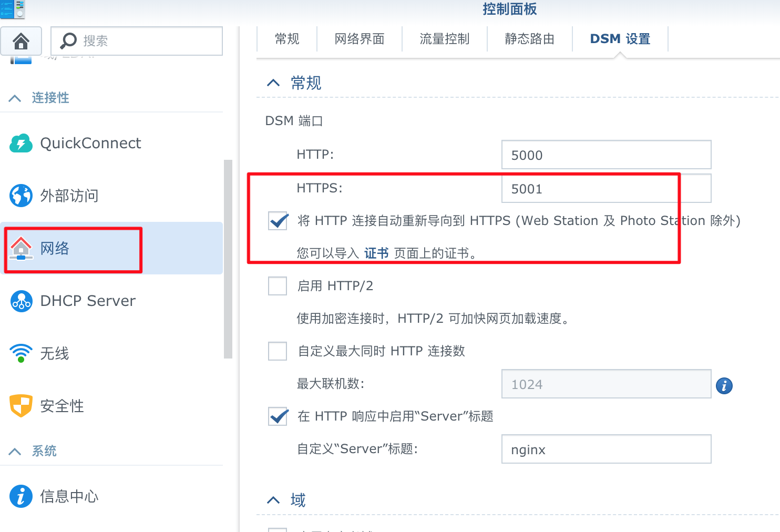The width and height of the screenshot is (780, 532).
Task: Collapse the 常规 section chevron
Action: [273, 83]
